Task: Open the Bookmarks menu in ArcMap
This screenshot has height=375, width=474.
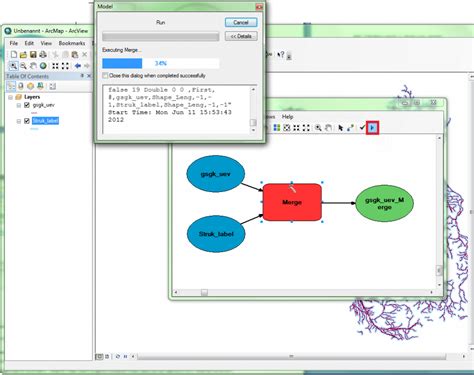Action: (72, 43)
